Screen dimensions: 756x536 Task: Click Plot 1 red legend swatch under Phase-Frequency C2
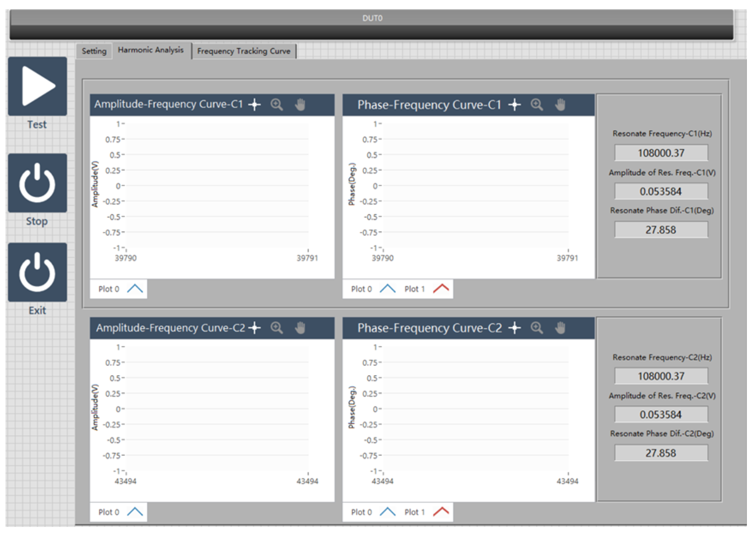click(441, 512)
